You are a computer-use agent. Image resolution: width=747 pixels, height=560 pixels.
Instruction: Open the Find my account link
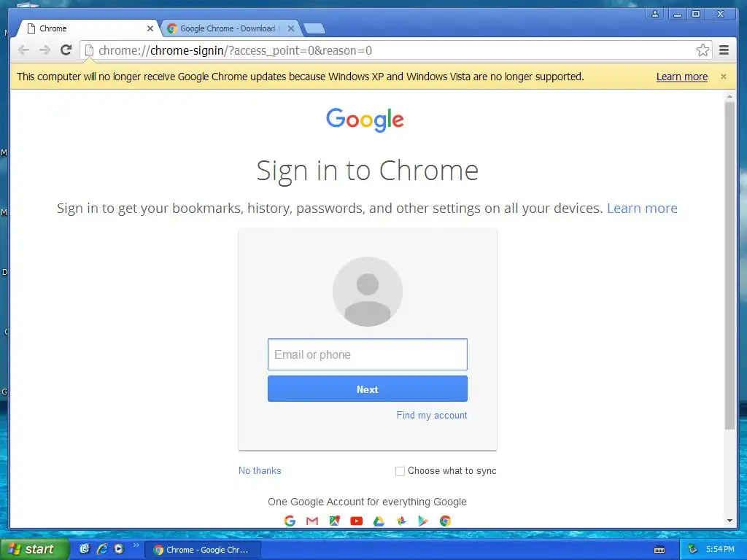432,415
